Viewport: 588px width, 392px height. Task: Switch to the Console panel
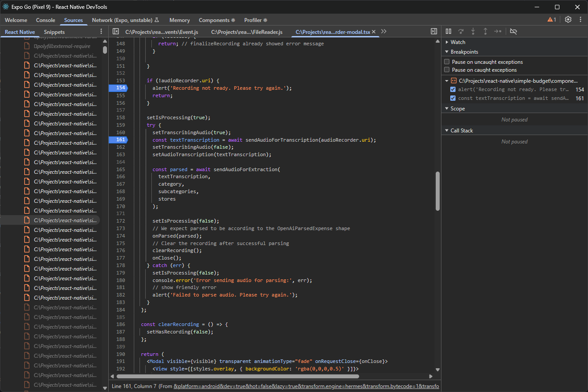coord(45,20)
